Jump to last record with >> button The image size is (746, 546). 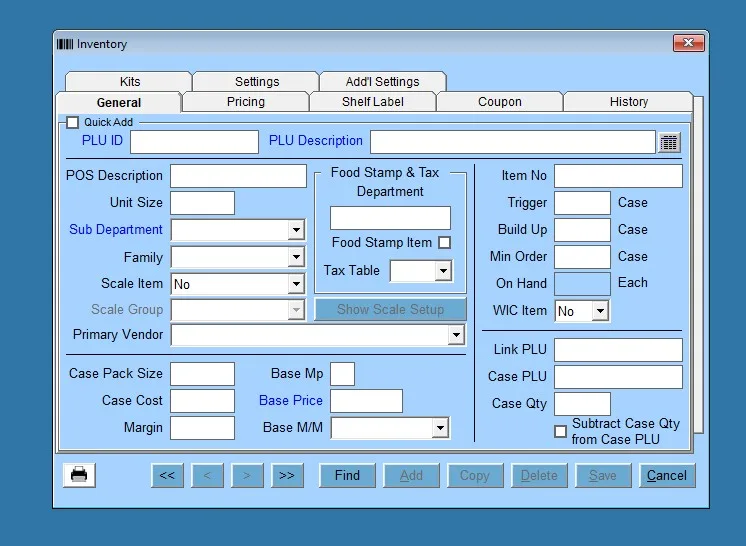(287, 475)
